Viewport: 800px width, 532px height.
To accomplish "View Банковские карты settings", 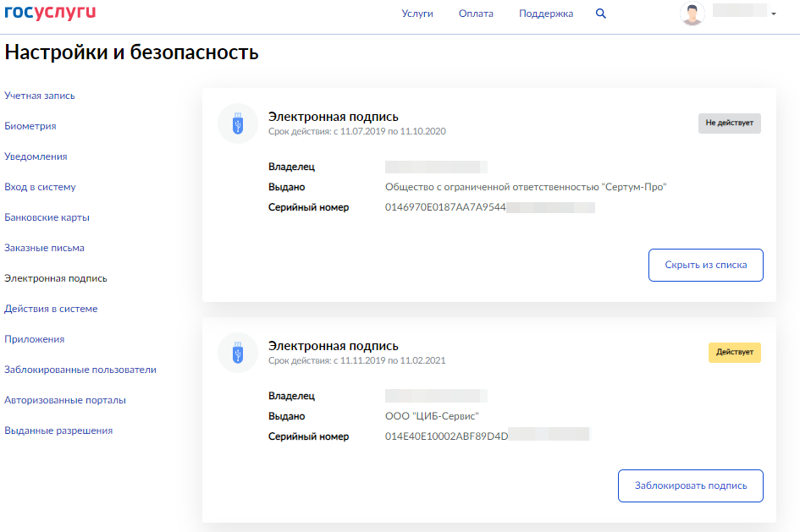I will (47, 217).
